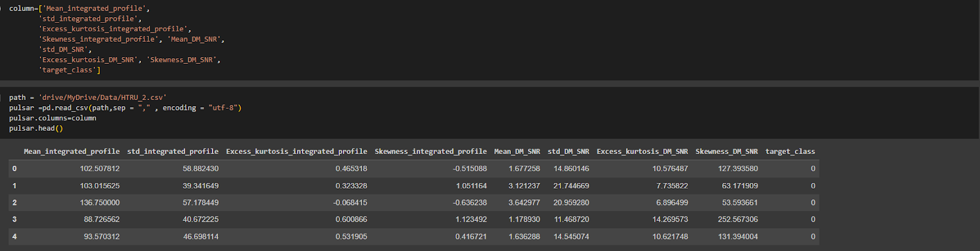The height and width of the screenshot is (251, 980).
Task: Select the std_integrated_profile column header
Action: tap(173, 152)
